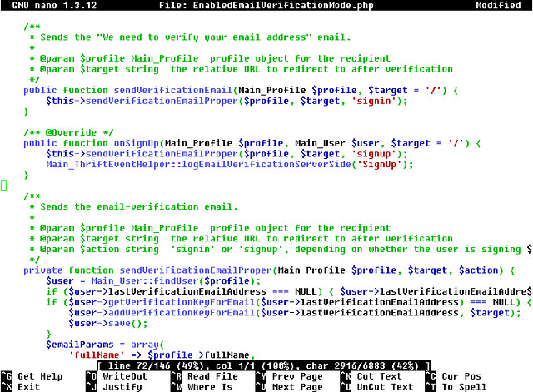Open the Where Is search shortcut
Viewport: 533px width, 392px height.
211,387
